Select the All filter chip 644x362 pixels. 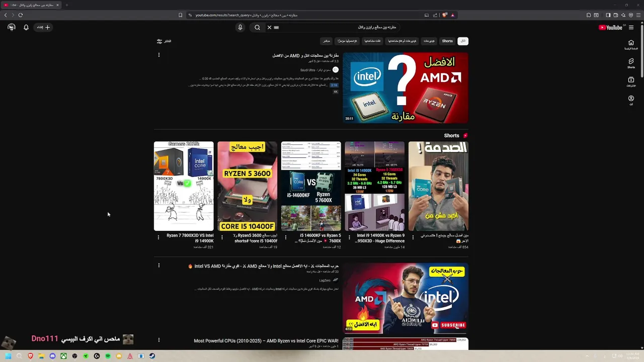463,41
